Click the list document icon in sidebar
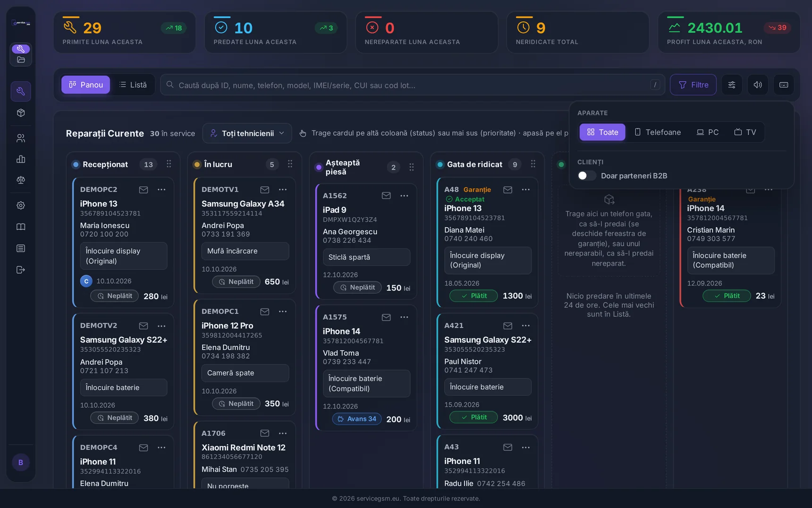The width and height of the screenshot is (812, 508). (x=21, y=248)
